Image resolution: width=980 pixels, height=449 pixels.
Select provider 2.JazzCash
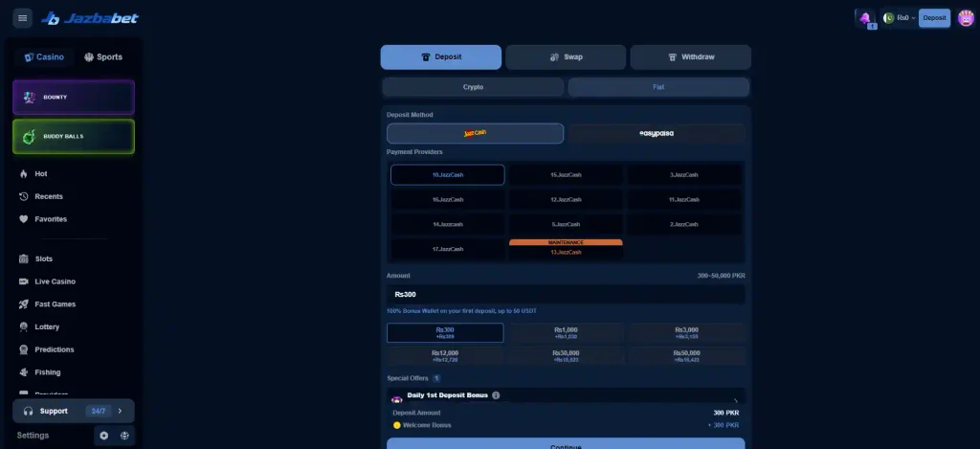coord(683,224)
